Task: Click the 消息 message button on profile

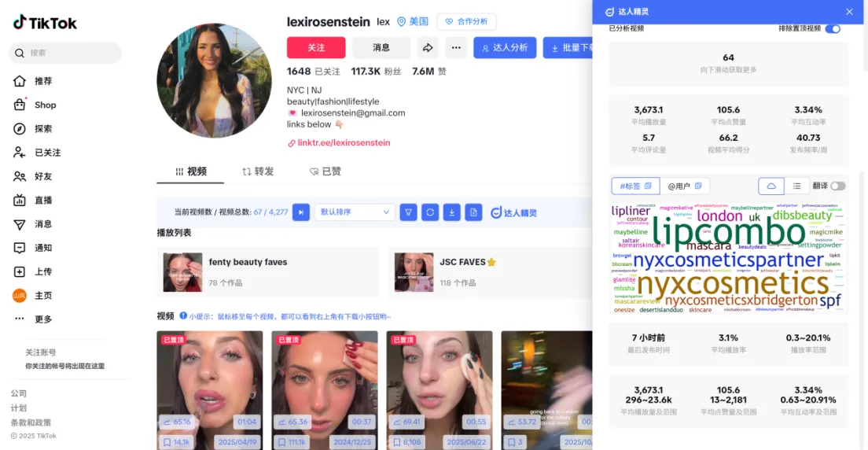Action: (381, 48)
